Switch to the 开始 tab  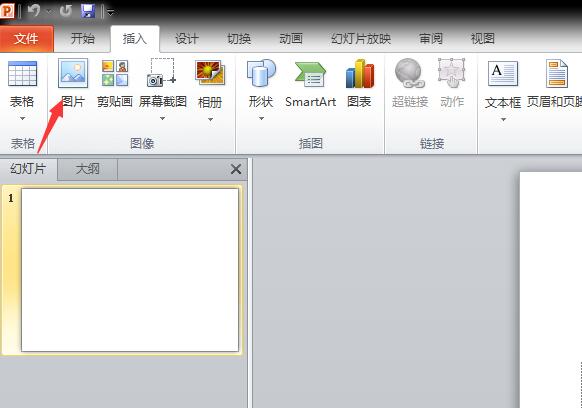pos(82,39)
